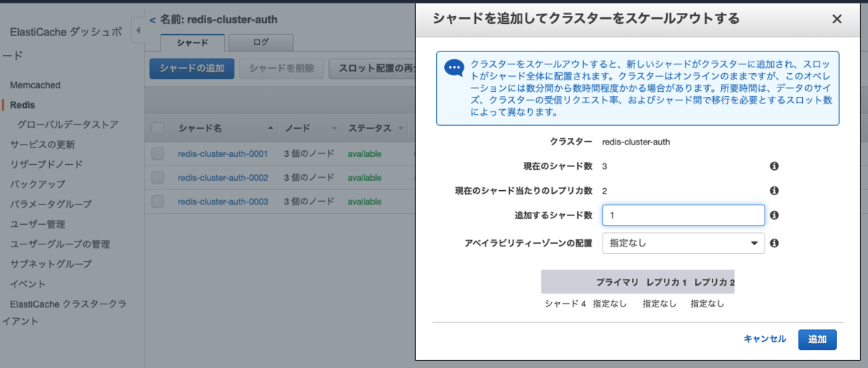Image resolution: width=868 pixels, height=368 pixels.
Task: Close the scale-out dialog with X
Action: coord(837,20)
